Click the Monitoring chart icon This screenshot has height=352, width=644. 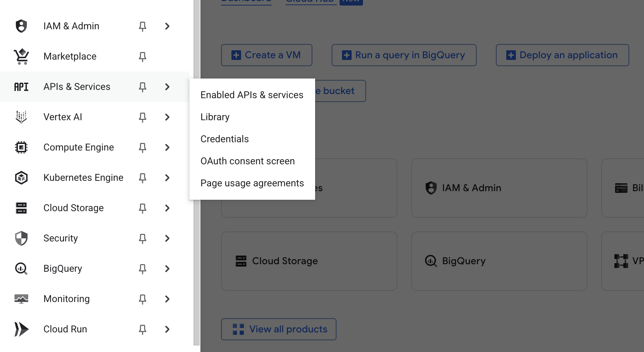pyautogui.click(x=21, y=299)
